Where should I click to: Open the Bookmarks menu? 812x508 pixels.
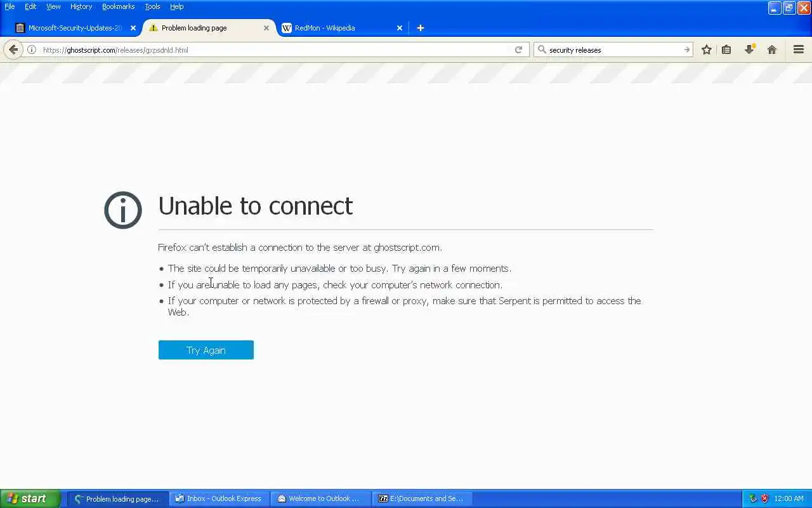pyautogui.click(x=118, y=6)
